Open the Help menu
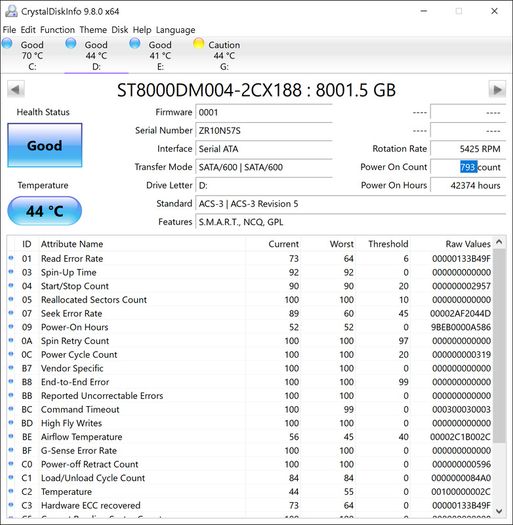The height and width of the screenshot is (525, 513). pos(142,30)
